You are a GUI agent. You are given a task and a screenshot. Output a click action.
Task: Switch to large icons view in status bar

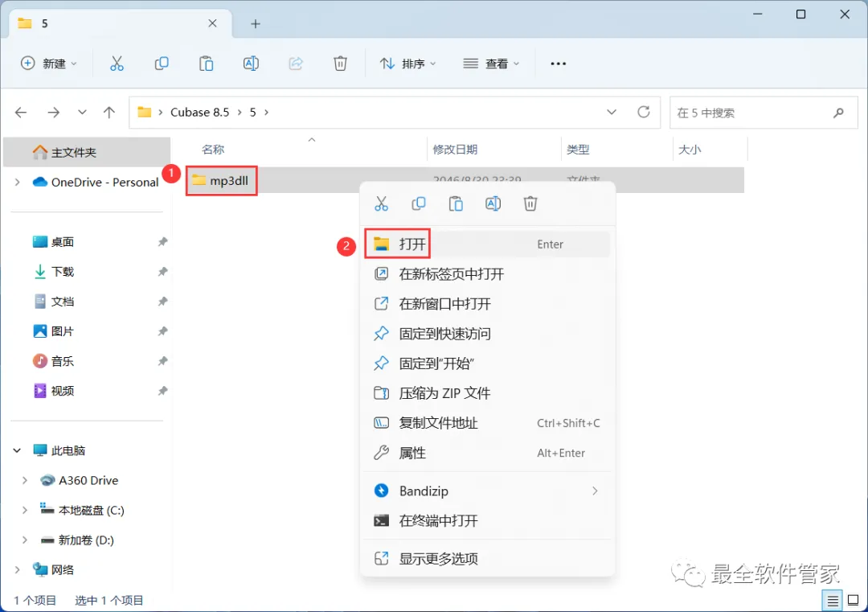tap(853, 601)
